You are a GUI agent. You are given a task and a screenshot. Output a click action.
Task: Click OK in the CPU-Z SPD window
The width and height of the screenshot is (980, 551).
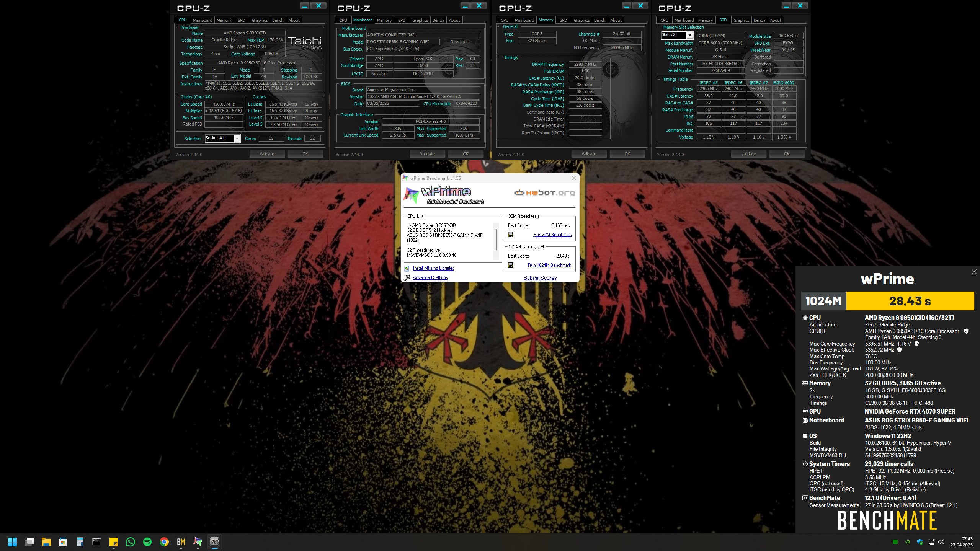tap(787, 154)
